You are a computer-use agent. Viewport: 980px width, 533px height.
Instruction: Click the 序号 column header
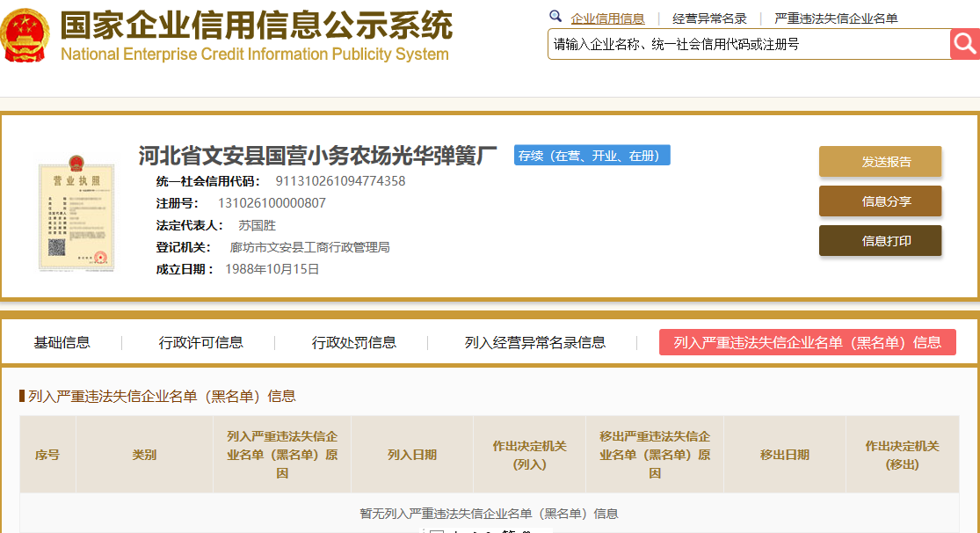(47, 455)
